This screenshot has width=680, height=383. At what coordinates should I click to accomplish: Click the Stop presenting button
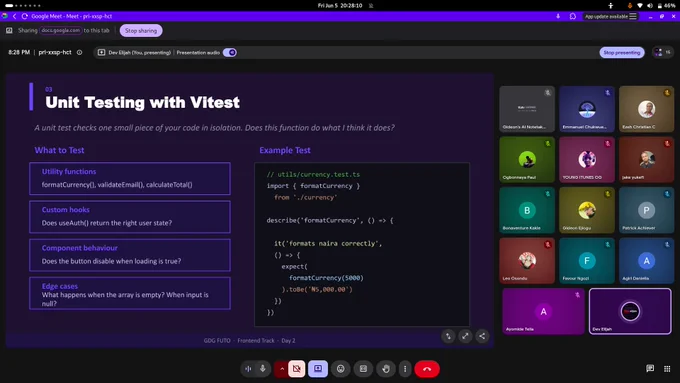tap(622, 52)
